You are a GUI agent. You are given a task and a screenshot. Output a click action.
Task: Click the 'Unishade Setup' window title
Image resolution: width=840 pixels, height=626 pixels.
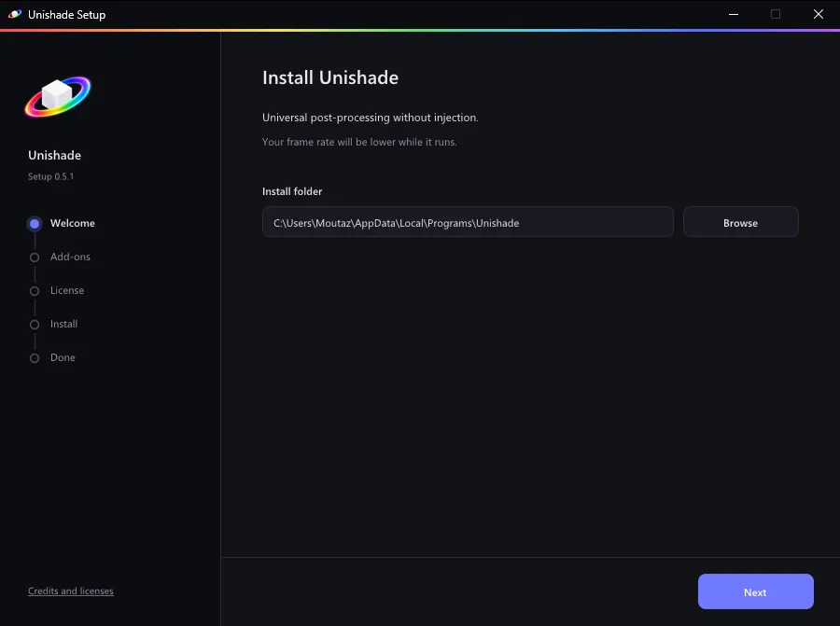67,15
